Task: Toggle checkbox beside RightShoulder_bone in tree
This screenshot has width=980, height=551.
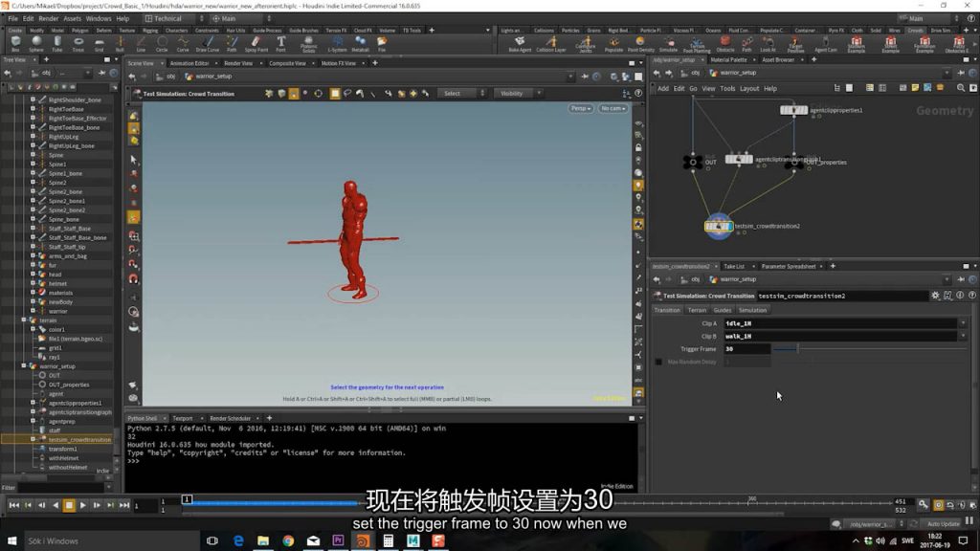Action: pos(33,99)
